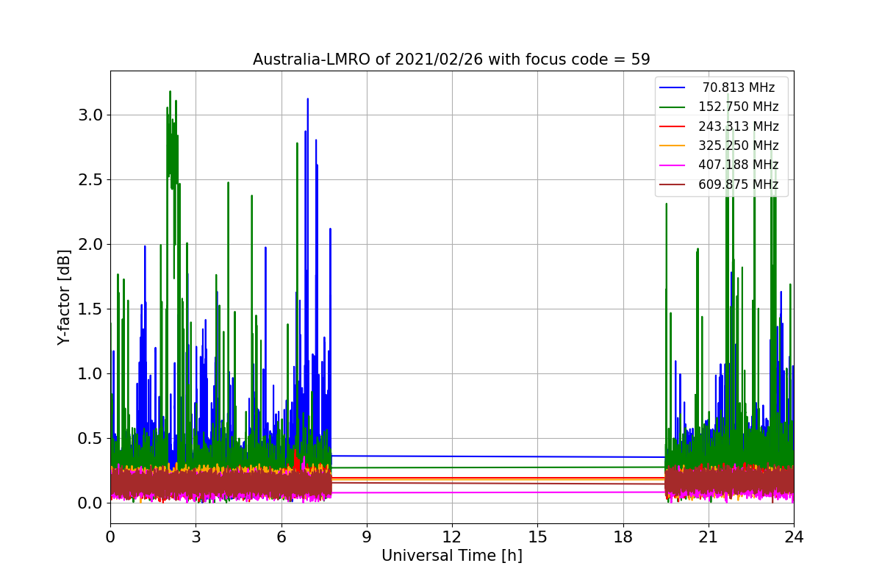The width and height of the screenshot is (882, 588).
Task: Click the x-axis tick label 24
Action: pos(794,537)
